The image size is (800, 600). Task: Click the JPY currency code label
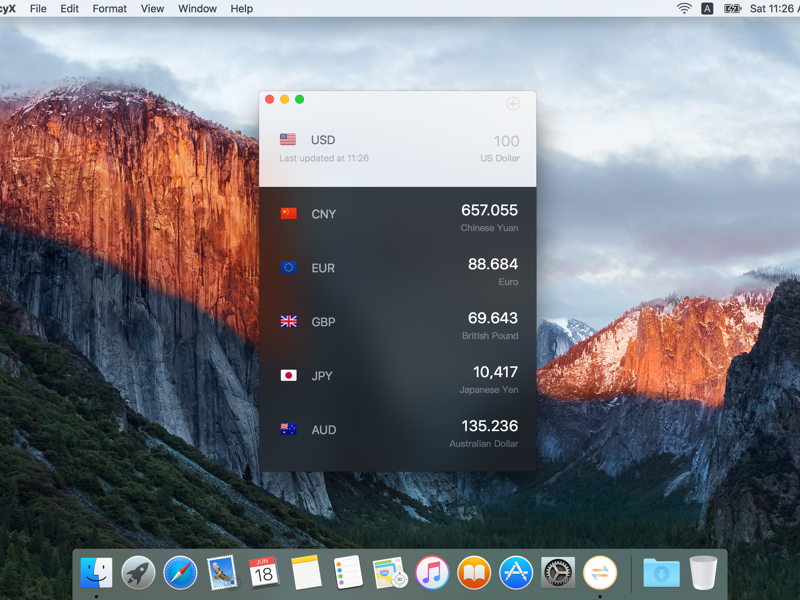[x=322, y=376]
